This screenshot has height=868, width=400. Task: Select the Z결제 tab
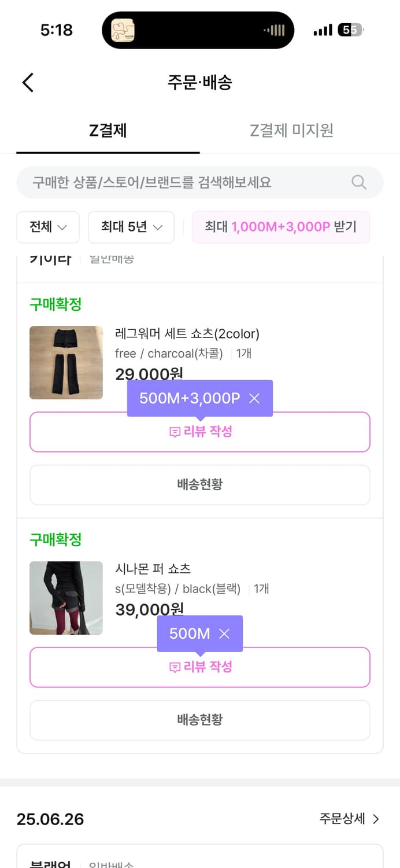click(x=108, y=130)
